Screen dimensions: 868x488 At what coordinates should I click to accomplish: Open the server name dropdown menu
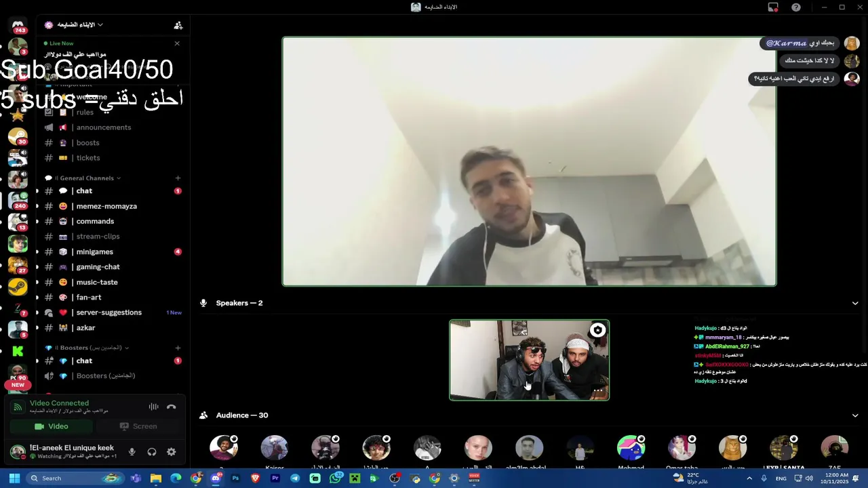point(80,25)
